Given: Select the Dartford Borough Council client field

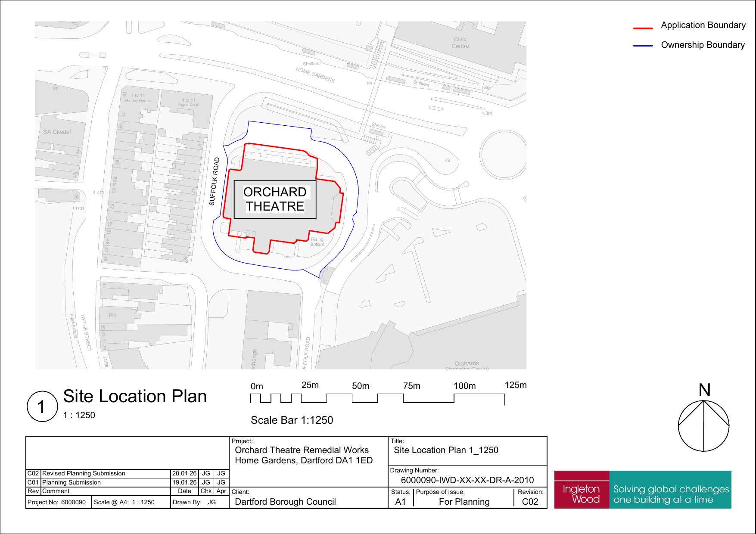Looking at the screenshot, I should click(285, 502).
